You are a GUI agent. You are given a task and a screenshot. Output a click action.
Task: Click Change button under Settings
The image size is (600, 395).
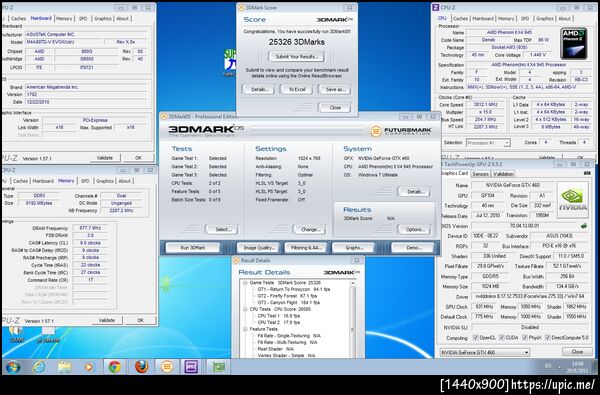[310, 230]
